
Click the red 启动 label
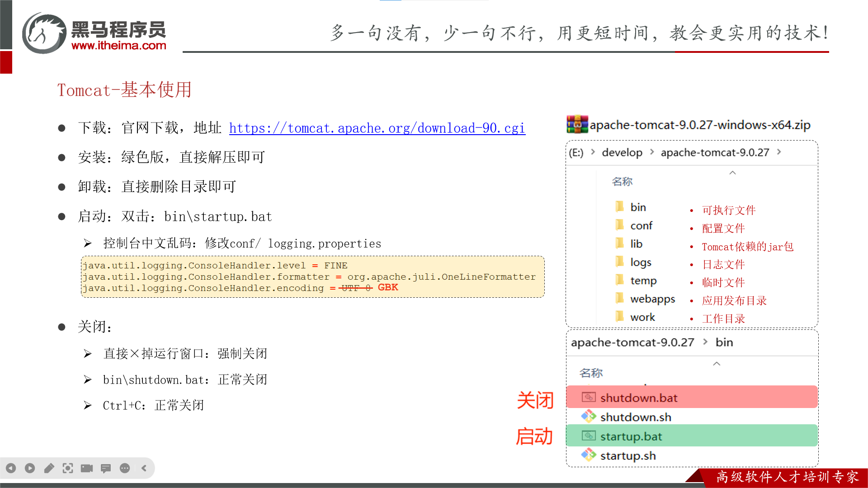click(534, 436)
